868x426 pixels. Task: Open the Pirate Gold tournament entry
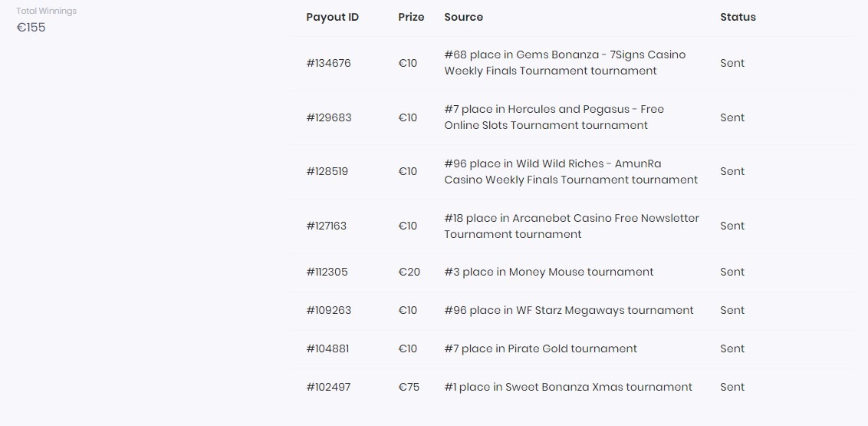click(540, 348)
